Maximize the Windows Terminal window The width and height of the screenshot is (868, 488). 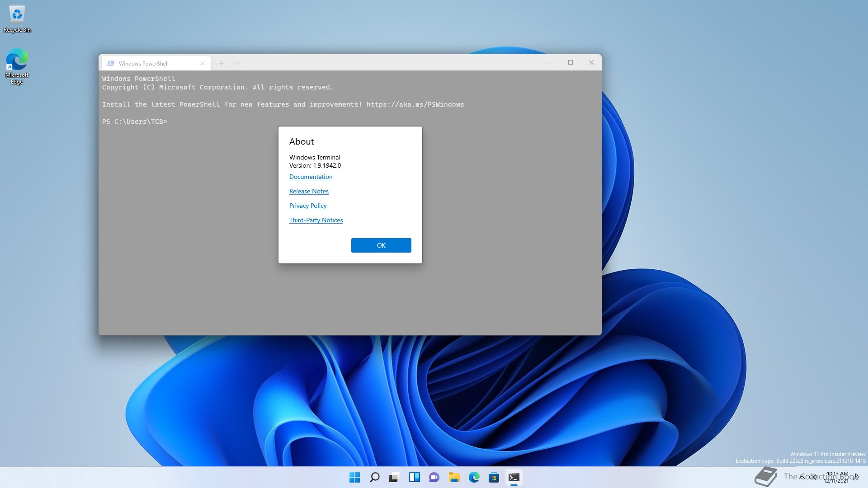point(571,62)
